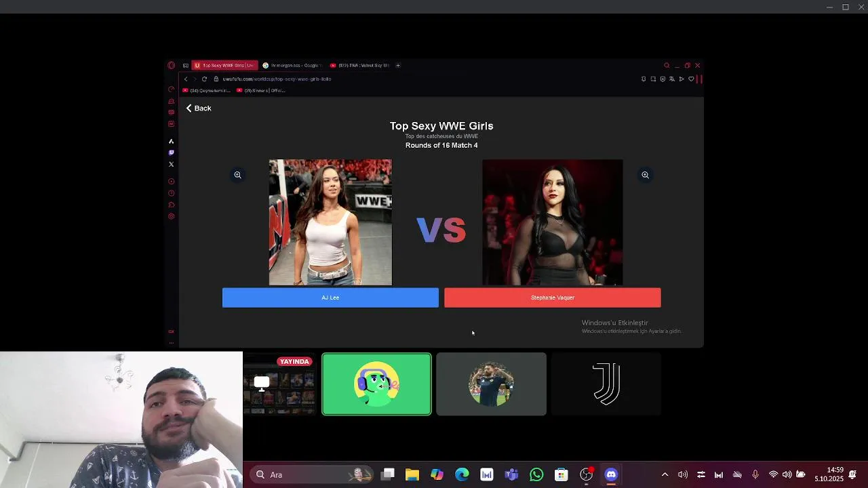Open Microsoft Edge from the taskbar
The height and width of the screenshot is (488, 868).
pos(462,474)
